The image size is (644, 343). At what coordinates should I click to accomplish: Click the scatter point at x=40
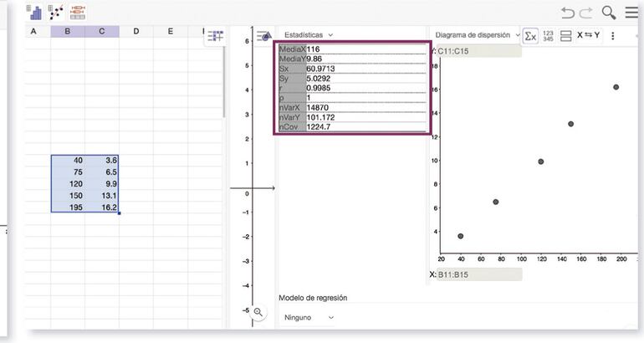(x=460, y=236)
